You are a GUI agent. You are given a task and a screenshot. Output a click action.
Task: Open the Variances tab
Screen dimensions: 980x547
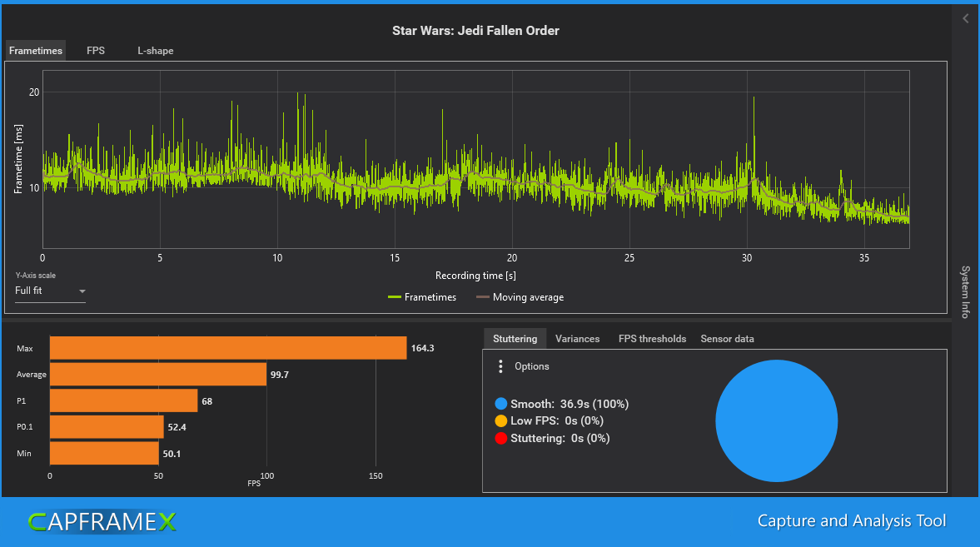pyautogui.click(x=578, y=339)
